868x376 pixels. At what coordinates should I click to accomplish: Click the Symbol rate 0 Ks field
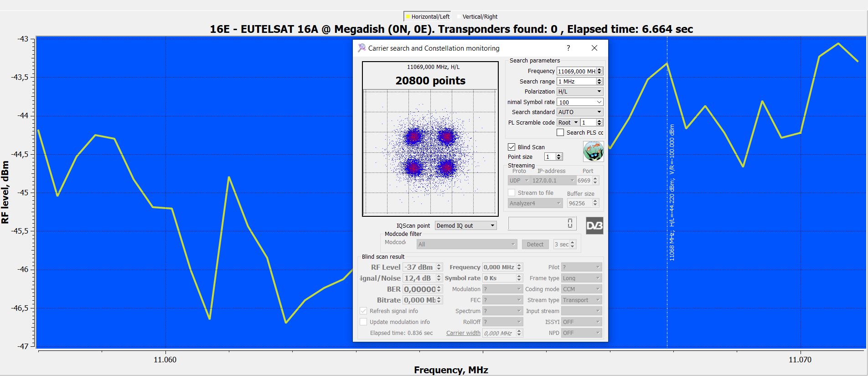pyautogui.click(x=502, y=278)
